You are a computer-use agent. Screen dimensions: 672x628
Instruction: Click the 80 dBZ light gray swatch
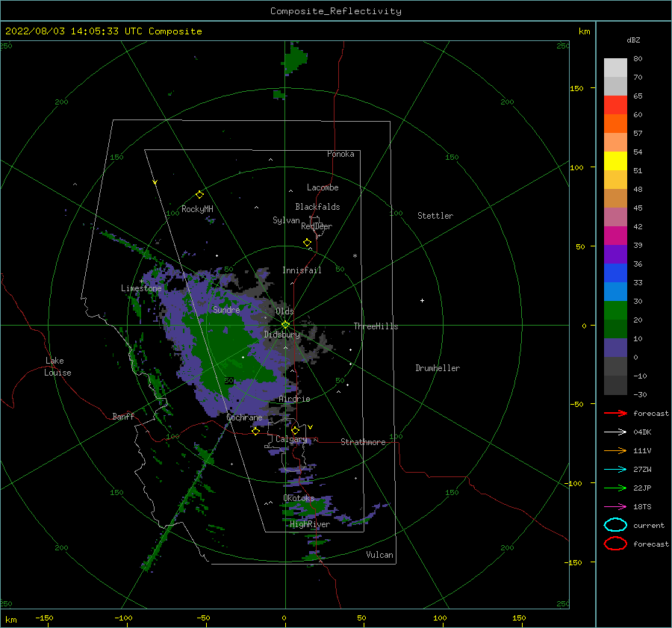pos(615,68)
